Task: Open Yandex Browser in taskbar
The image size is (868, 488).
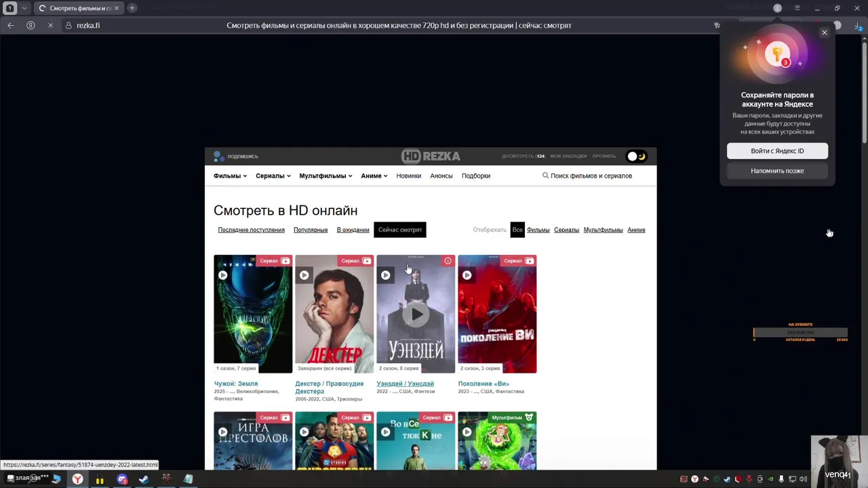Action: pos(77,480)
